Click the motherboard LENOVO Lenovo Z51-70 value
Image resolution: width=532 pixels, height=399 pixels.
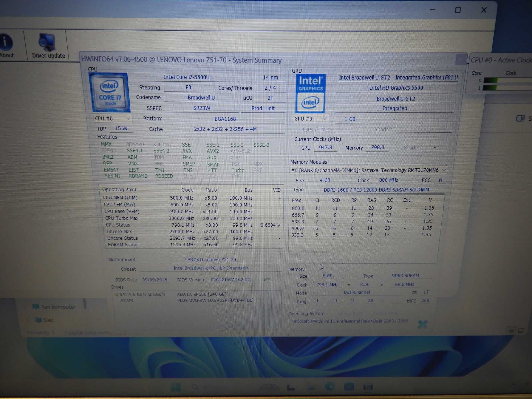coord(210,259)
